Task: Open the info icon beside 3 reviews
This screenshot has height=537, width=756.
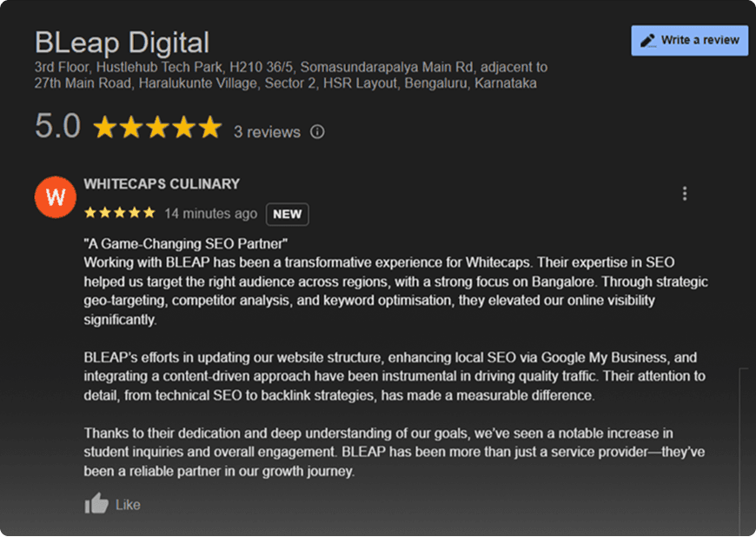Action: [x=317, y=131]
